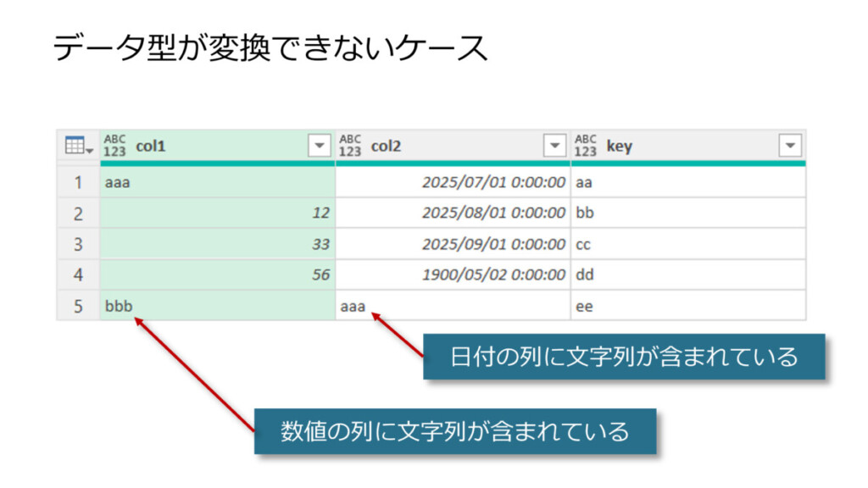Select the col1 column header
This screenshot has width=868, height=488.
(151, 147)
